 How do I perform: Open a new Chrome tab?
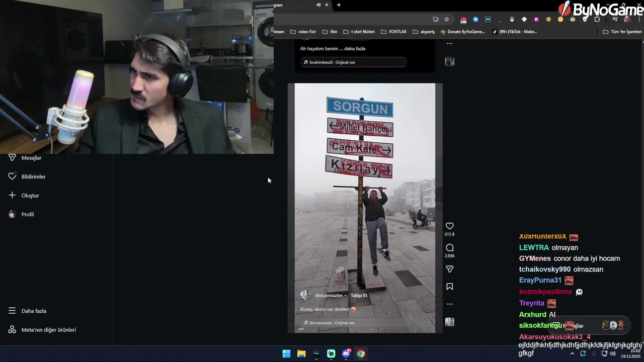point(339,5)
